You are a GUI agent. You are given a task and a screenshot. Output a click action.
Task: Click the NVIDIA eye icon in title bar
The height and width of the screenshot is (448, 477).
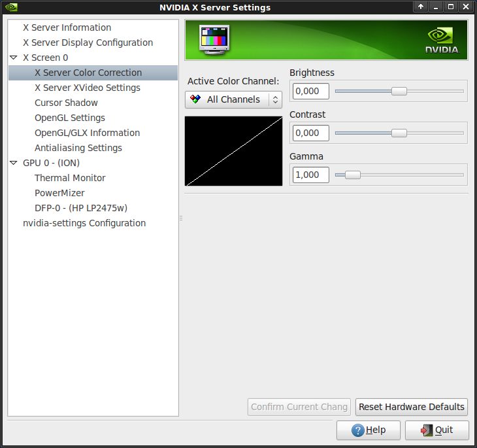coord(11,7)
